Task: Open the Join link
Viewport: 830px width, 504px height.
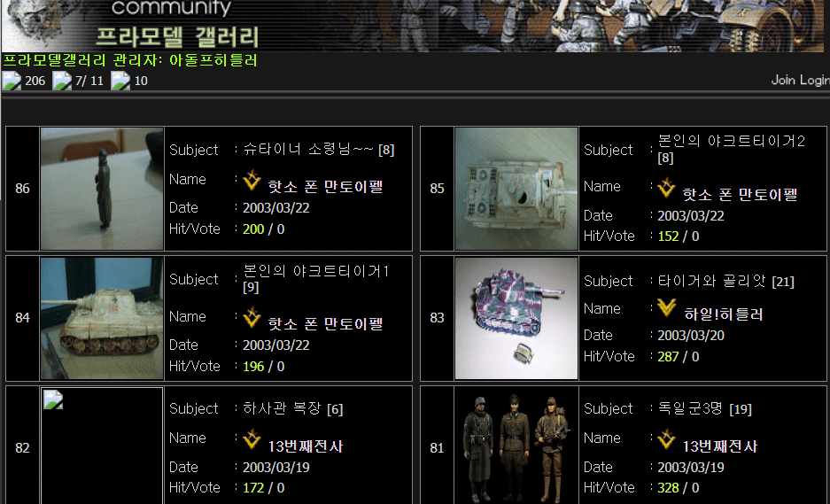Action: pos(783,80)
